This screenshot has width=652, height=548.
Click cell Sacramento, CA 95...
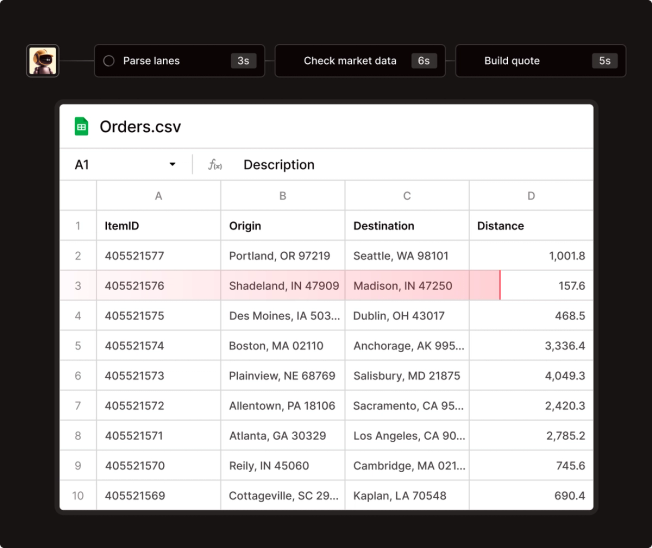(x=407, y=405)
